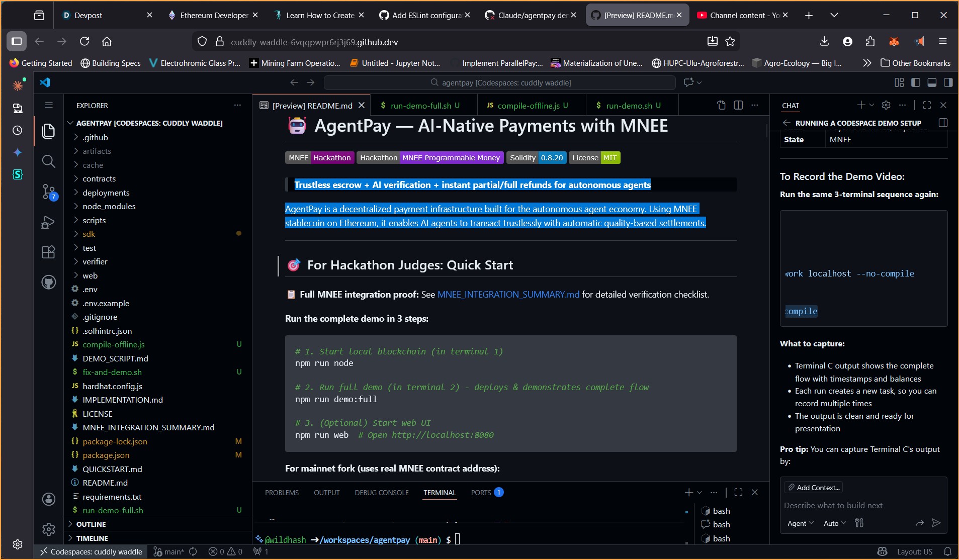Click the split editor right icon
959x560 pixels.
point(738,105)
